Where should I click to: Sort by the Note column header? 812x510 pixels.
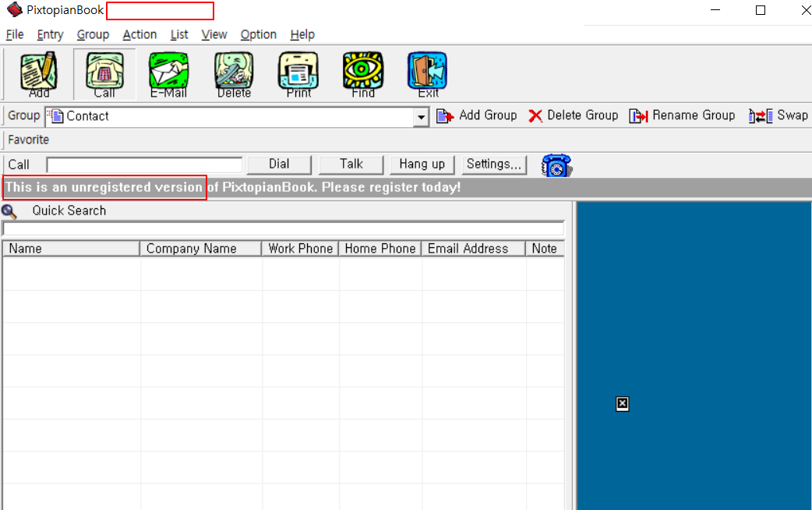tap(545, 249)
